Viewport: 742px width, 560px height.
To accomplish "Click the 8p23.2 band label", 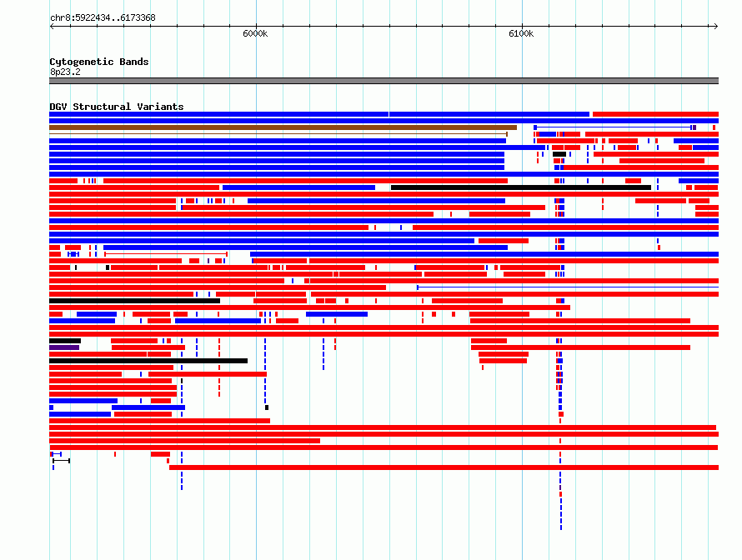I will point(65,72).
